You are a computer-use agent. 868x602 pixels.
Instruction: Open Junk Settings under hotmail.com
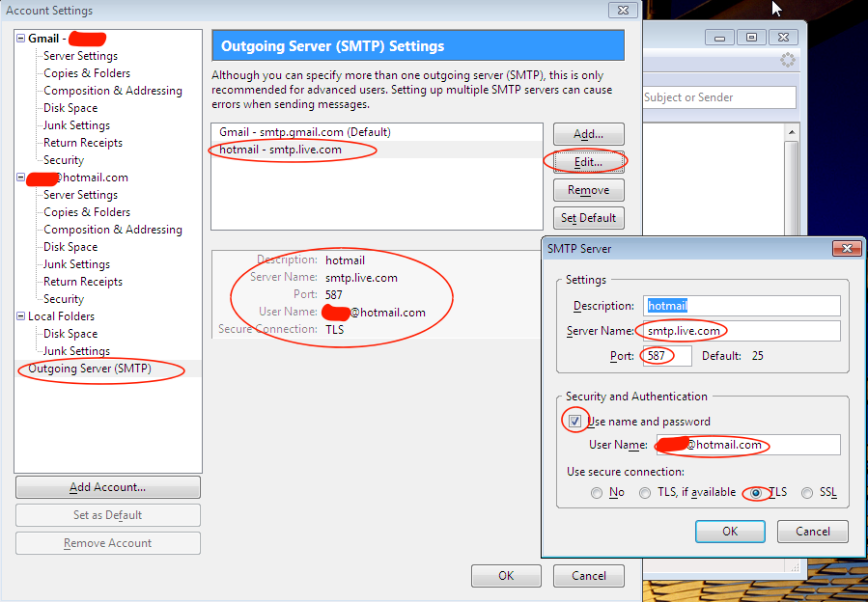click(76, 264)
